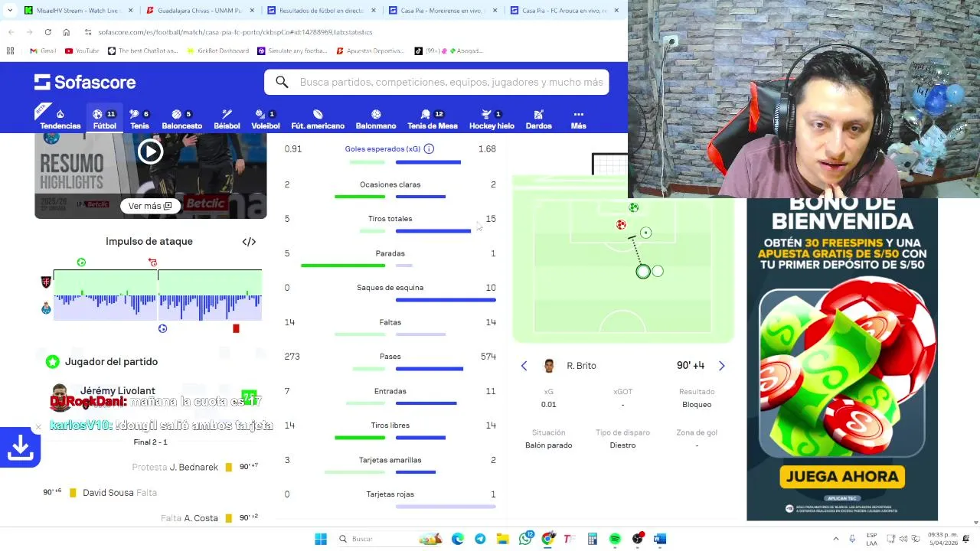The image size is (980, 551).
Task: Click the search magnifier icon
Action: tap(282, 82)
